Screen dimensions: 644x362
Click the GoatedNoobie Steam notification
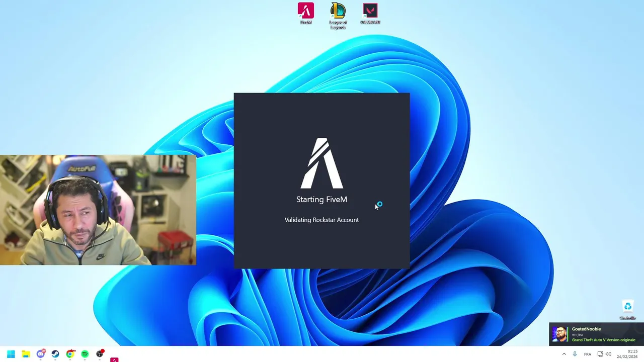click(596, 334)
